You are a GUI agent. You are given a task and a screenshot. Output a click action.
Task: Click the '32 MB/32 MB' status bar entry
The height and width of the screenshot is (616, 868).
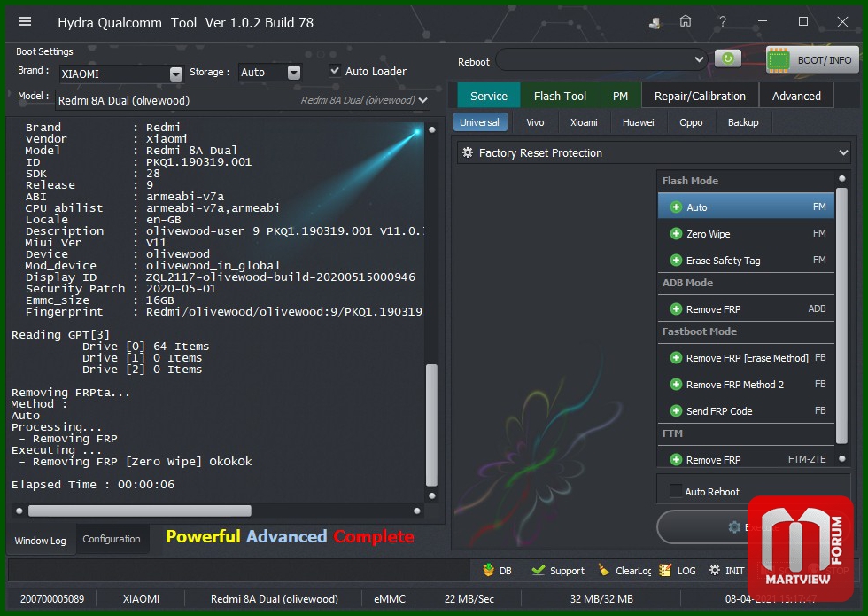click(x=601, y=598)
